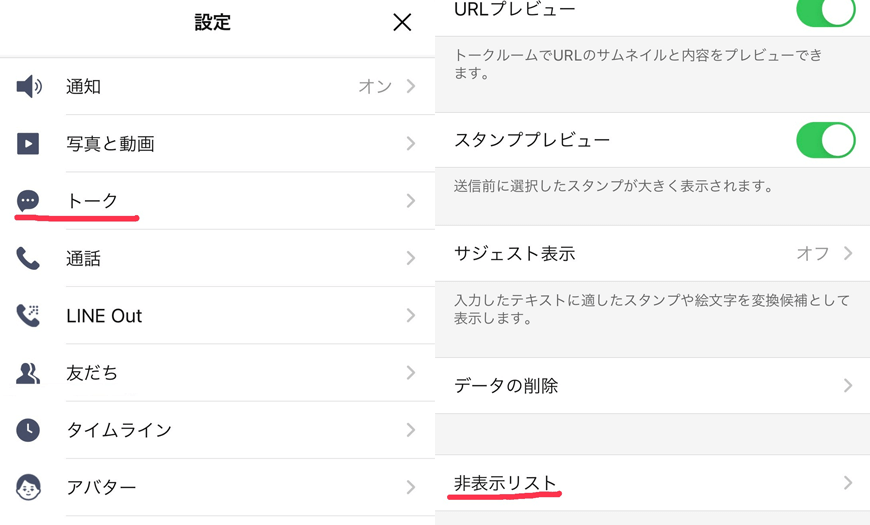Open the トーク settings label

pyautogui.click(x=92, y=201)
